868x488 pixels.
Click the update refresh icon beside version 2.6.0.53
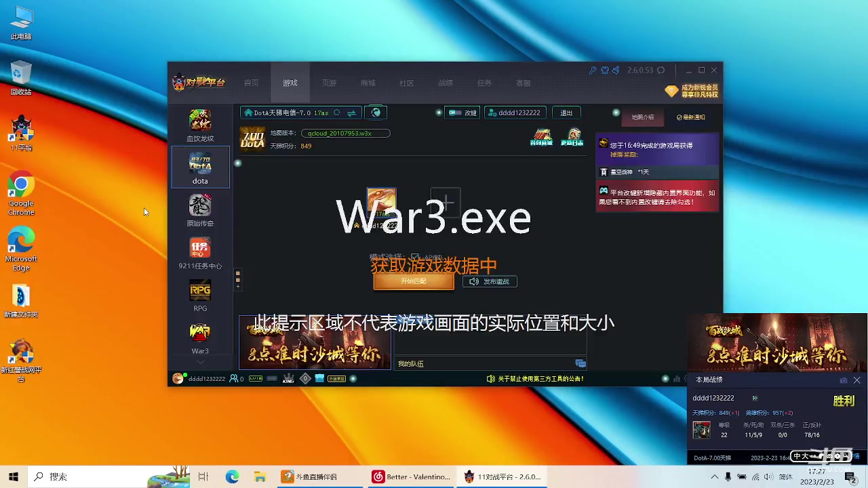660,70
